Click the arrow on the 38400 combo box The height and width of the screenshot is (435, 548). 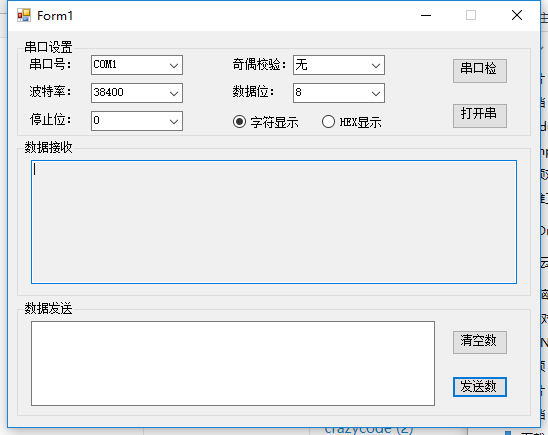click(174, 93)
